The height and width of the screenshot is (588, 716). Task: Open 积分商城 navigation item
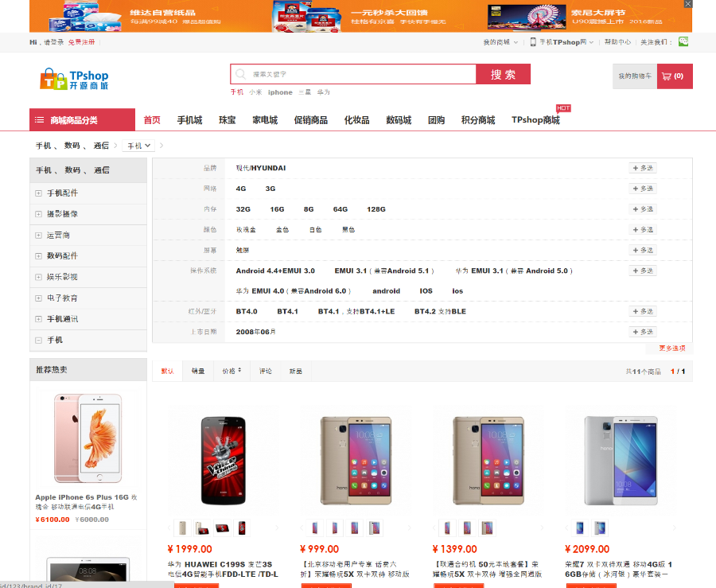(x=478, y=120)
